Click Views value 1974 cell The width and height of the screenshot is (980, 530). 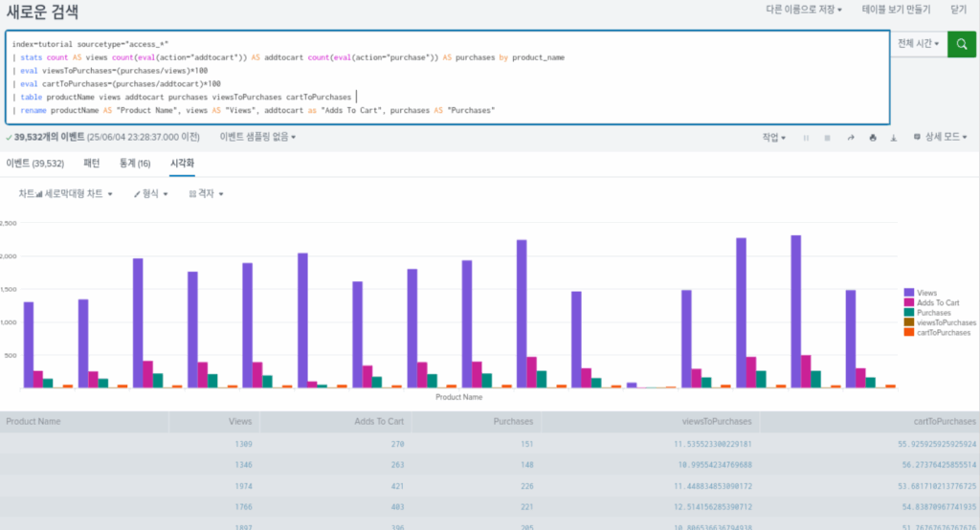click(x=244, y=486)
